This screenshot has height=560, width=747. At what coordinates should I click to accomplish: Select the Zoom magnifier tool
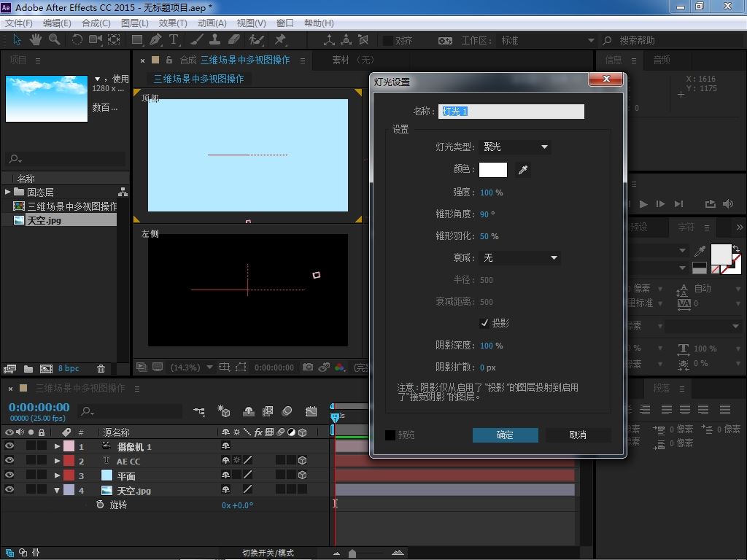[55, 40]
